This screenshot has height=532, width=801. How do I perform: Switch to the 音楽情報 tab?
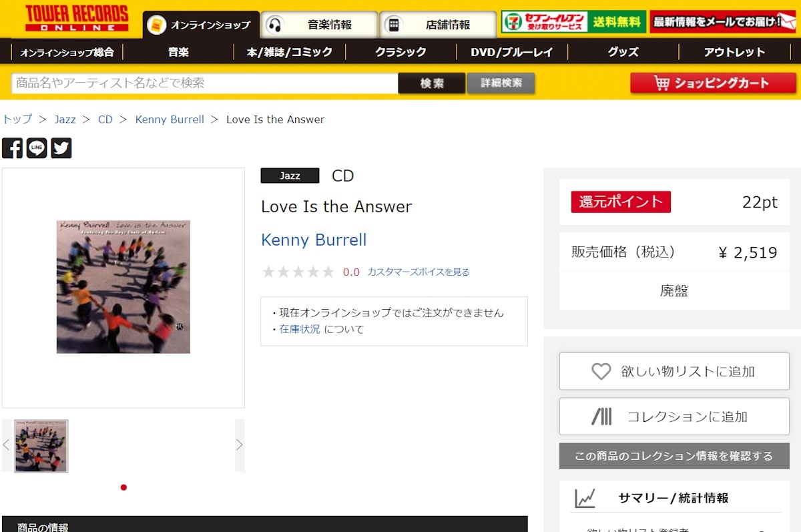pyautogui.click(x=319, y=25)
